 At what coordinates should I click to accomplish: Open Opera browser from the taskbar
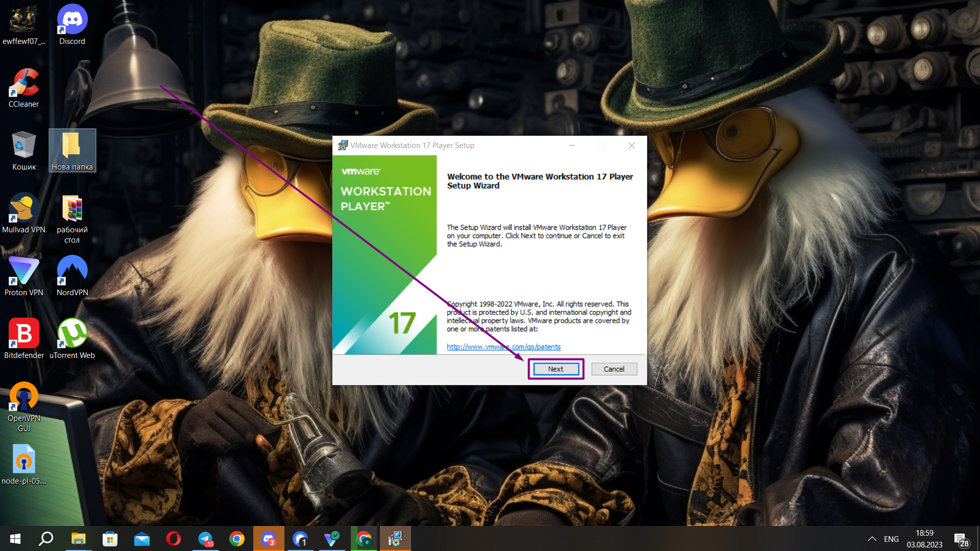point(174,539)
